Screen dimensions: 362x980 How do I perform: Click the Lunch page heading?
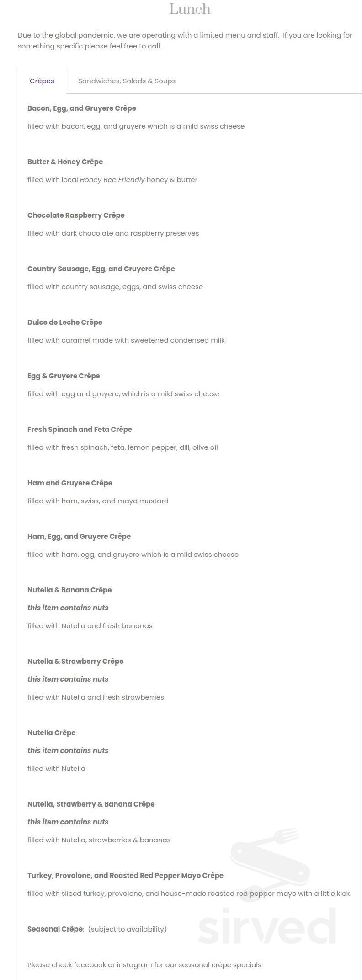tap(190, 9)
